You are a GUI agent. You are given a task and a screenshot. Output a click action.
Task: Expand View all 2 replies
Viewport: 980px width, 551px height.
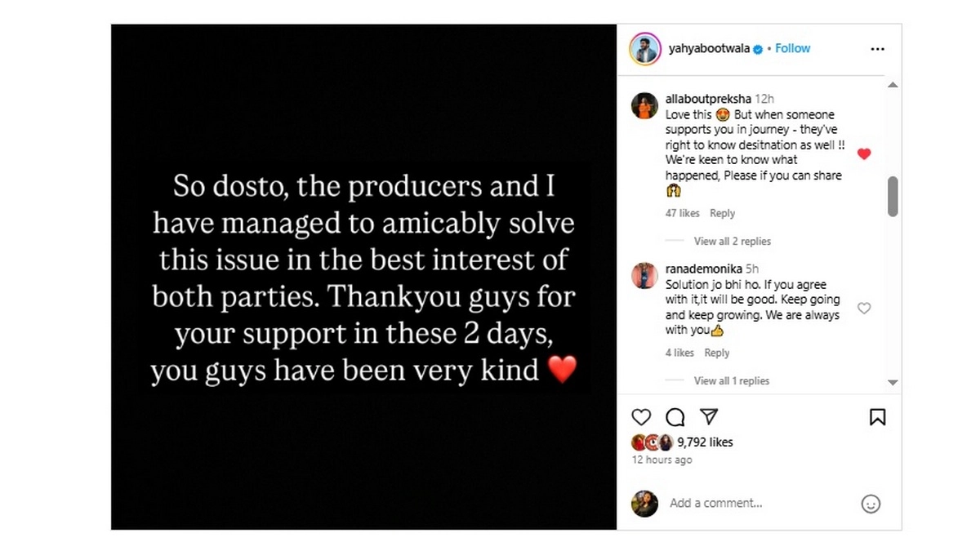click(732, 242)
